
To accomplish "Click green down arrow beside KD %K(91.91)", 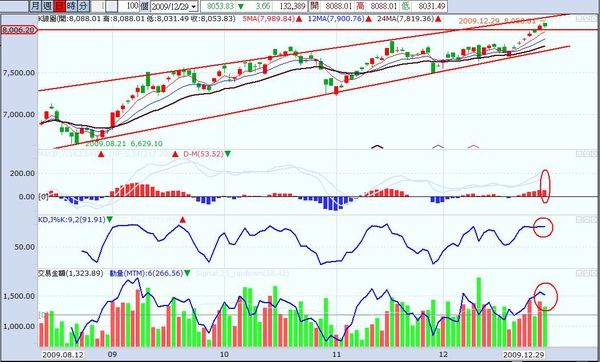I will point(110,220).
